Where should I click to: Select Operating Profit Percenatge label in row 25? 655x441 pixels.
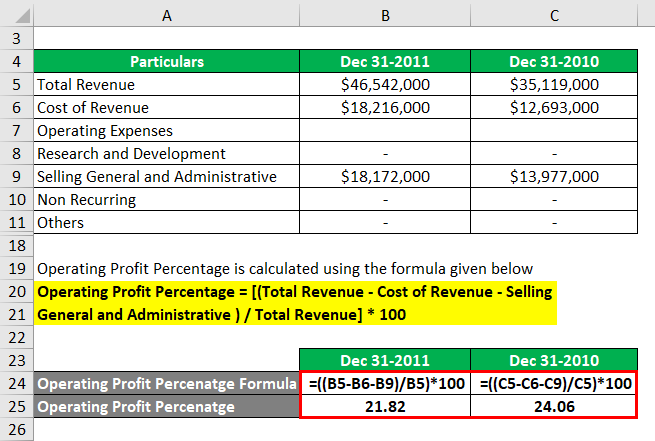[x=167, y=406]
